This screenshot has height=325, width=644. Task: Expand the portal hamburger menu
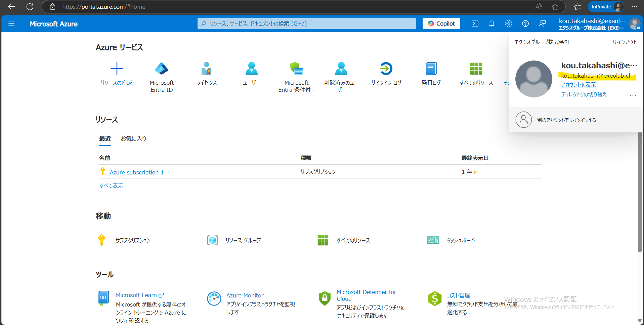tap(11, 24)
